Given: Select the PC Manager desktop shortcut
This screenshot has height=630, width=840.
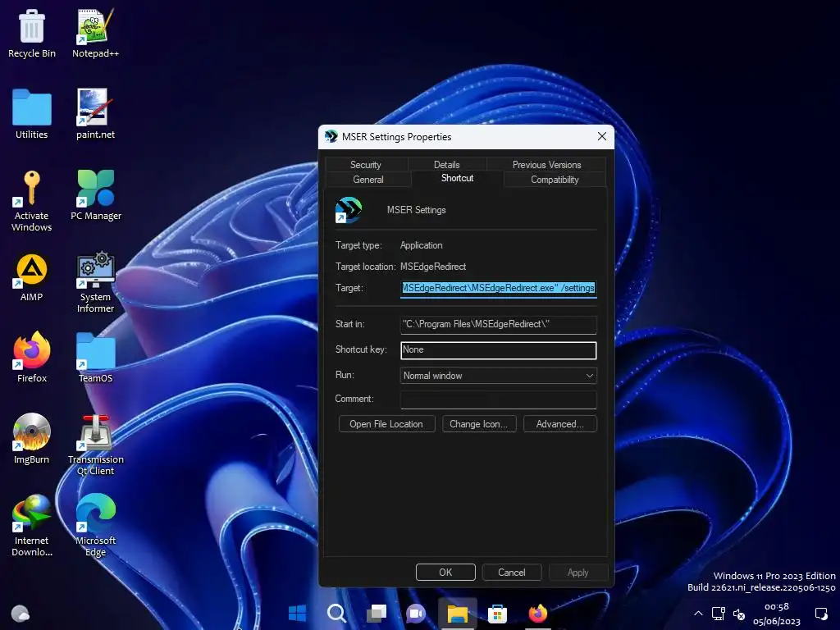Looking at the screenshot, I should click(96, 196).
